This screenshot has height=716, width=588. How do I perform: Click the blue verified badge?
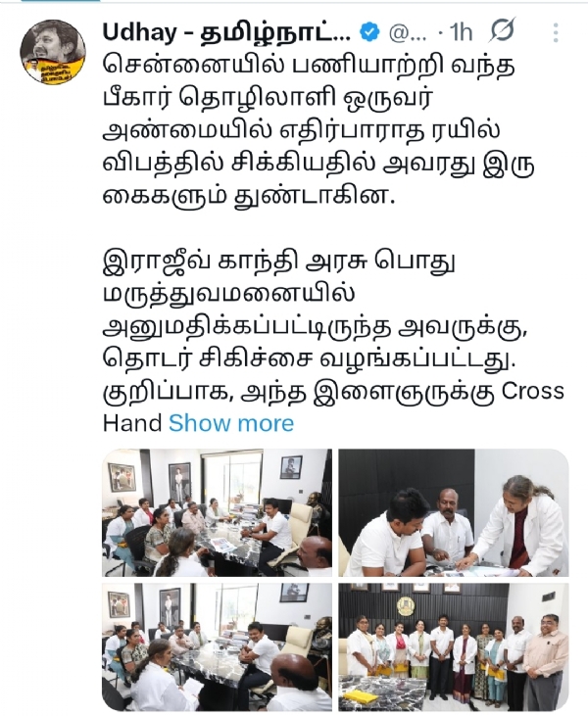(x=369, y=33)
